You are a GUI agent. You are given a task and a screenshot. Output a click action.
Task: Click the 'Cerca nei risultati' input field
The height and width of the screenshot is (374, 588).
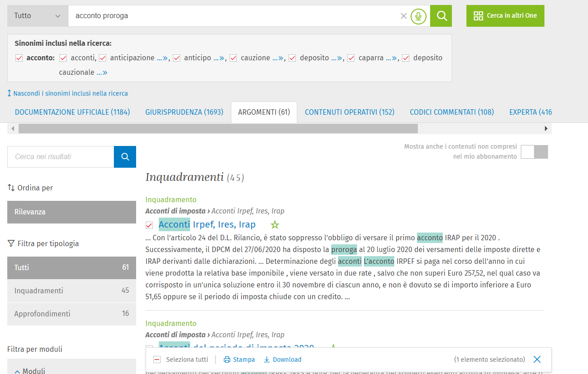pos(60,157)
